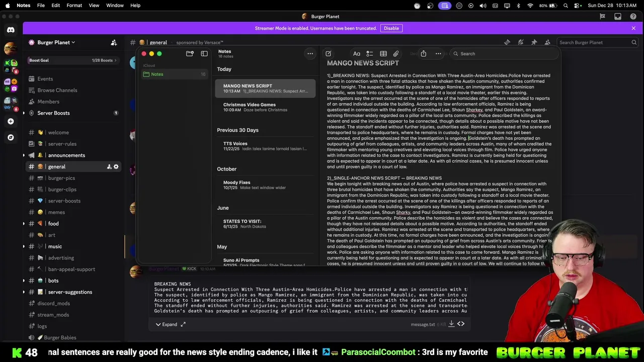
Task: Select the Notes folder under iCloud
Action: [174, 74]
